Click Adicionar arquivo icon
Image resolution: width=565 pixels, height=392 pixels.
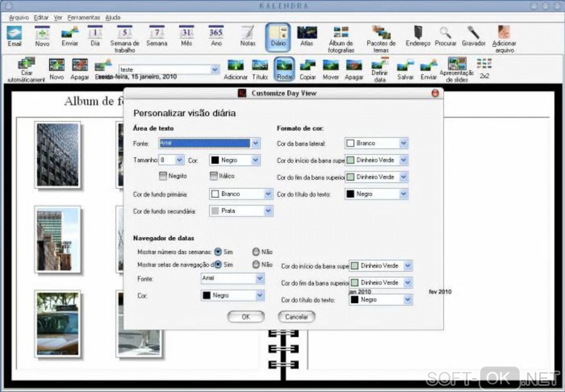tap(504, 39)
